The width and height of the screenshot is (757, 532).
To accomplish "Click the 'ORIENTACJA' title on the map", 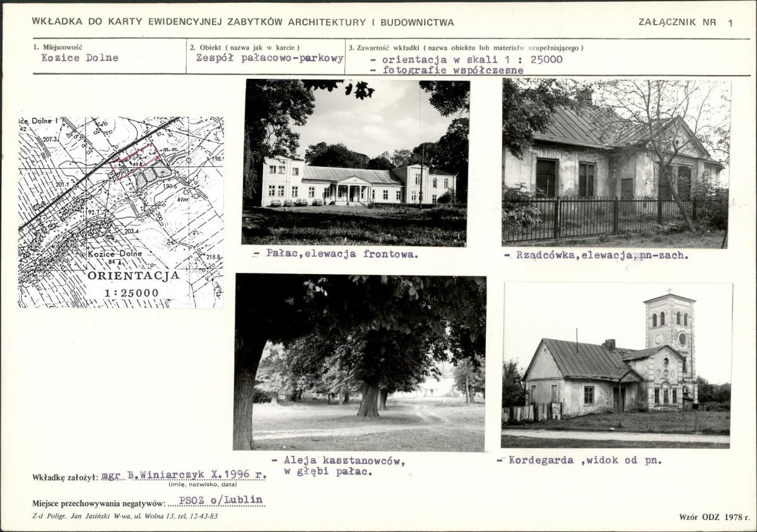I will click(x=134, y=275).
